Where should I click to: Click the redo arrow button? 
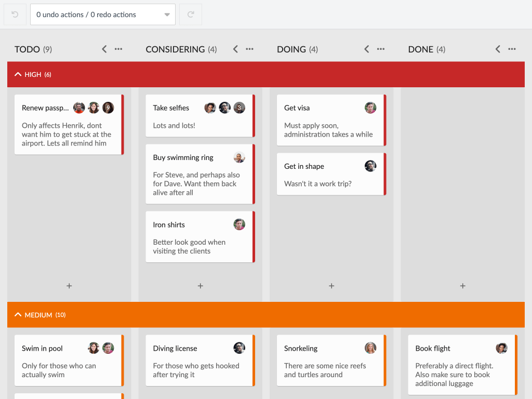point(191,14)
